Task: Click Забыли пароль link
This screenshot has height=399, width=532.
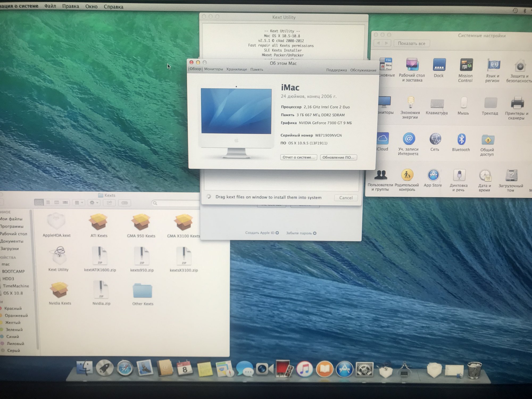Action: 301,233
